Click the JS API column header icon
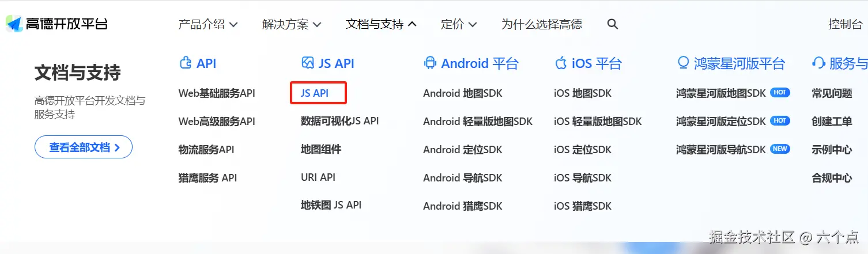This screenshot has height=254, width=868. coord(308,63)
